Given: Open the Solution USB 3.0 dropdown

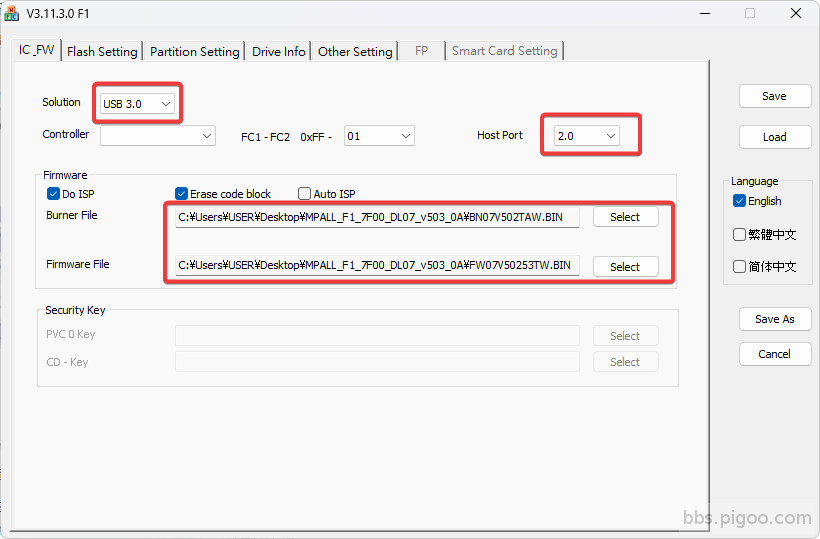Looking at the screenshot, I should tap(138, 103).
